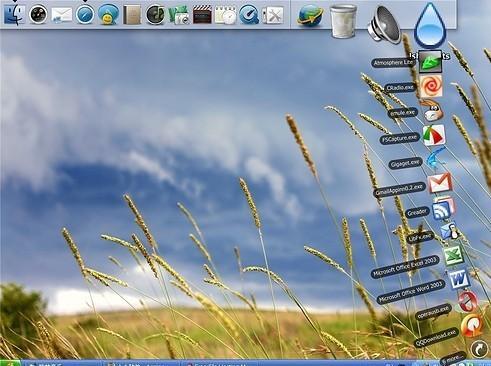Open the Trash can in dock
The width and height of the screenshot is (491, 366).
point(343,21)
